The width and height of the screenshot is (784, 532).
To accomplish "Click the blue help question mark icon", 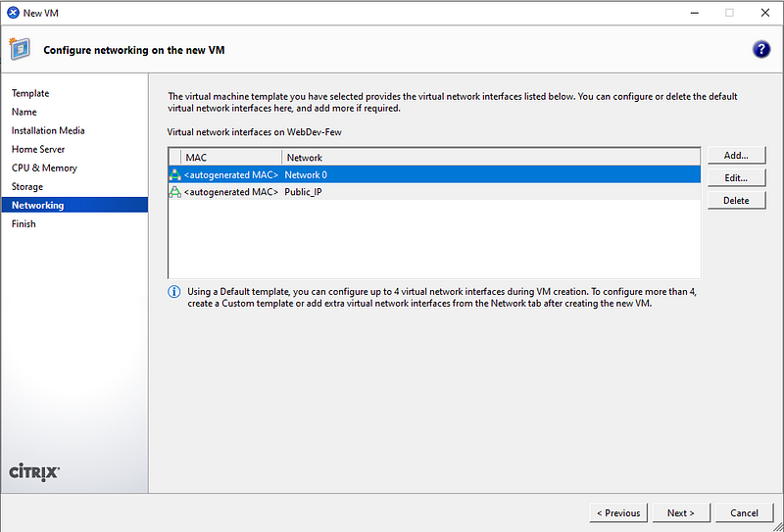I will coord(760,50).
